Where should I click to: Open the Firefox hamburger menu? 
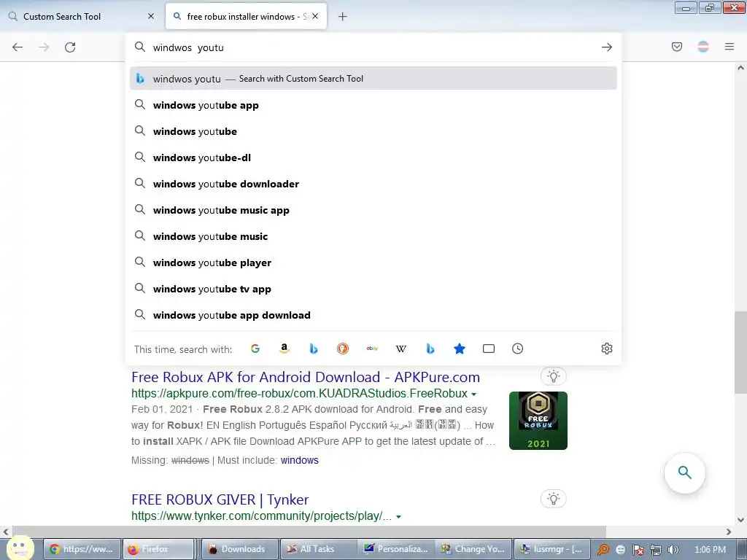click(x=729, y=47)
